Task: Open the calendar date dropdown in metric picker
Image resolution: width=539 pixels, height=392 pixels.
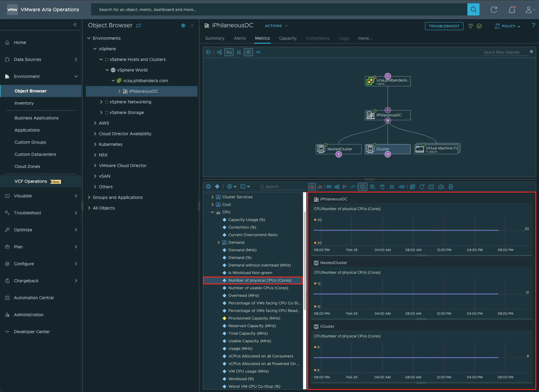Action: 245,186
